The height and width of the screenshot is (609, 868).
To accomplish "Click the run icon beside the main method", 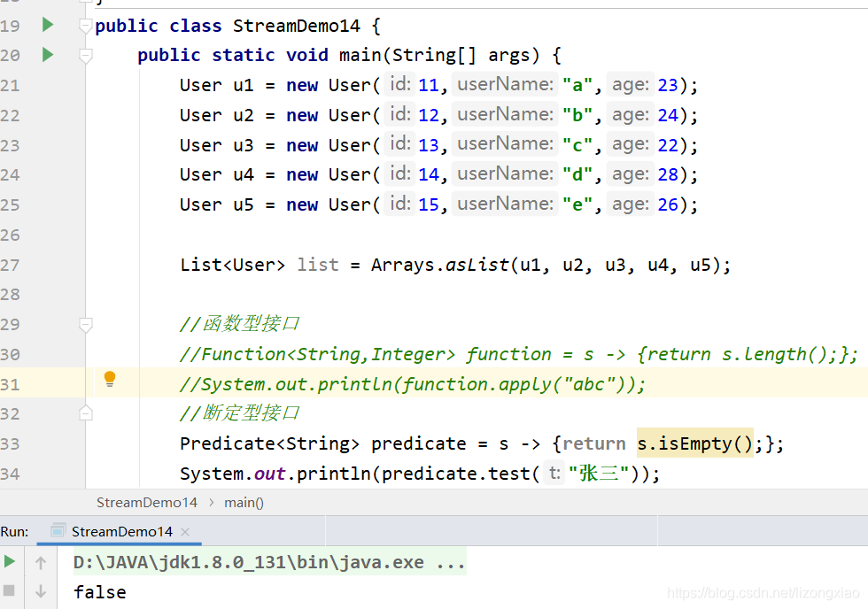I will [48, 55].
